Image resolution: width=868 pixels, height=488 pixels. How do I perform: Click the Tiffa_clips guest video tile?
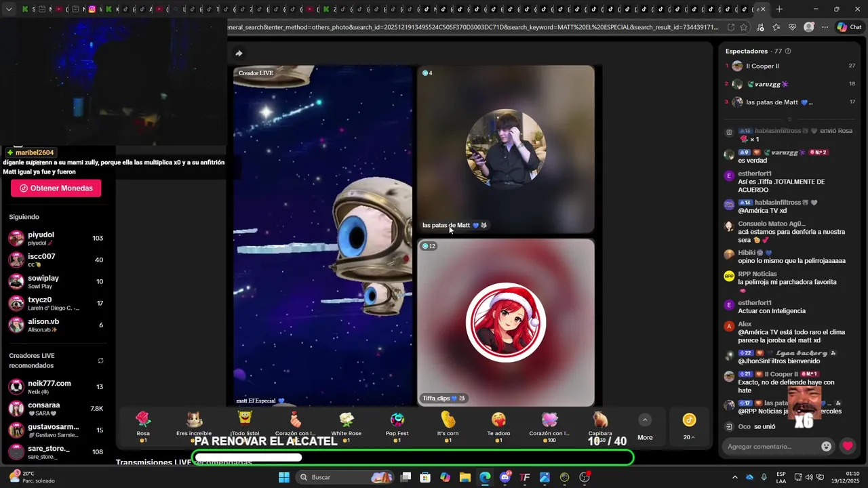click(x=505, y=323)
